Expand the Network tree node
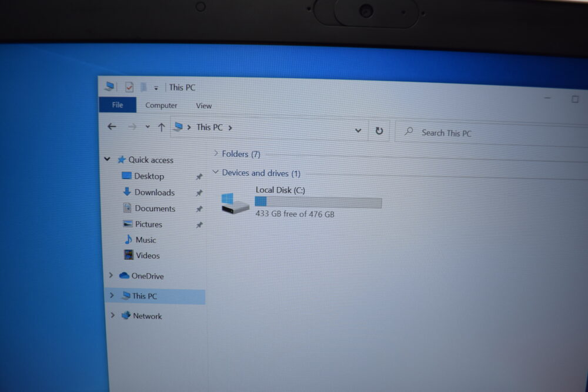The height and width of the screenshot is (392, 588). 112,316
